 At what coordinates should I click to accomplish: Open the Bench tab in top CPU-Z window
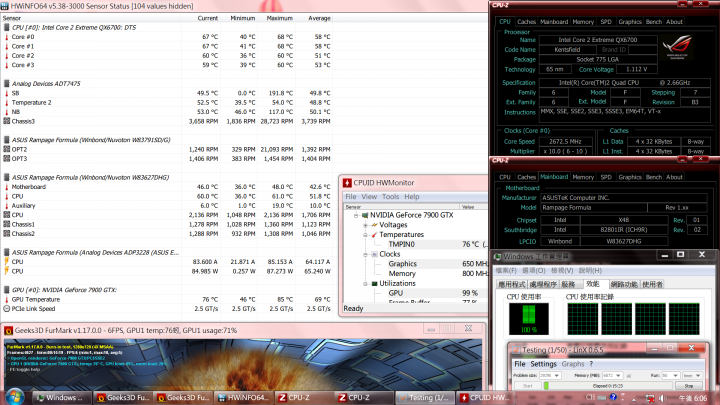(653, 22)
